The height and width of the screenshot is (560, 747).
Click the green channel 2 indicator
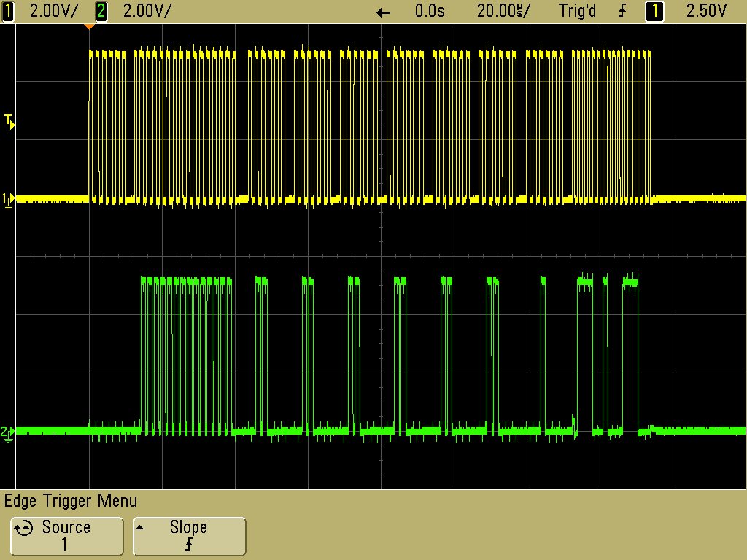(x=101, y=11)
